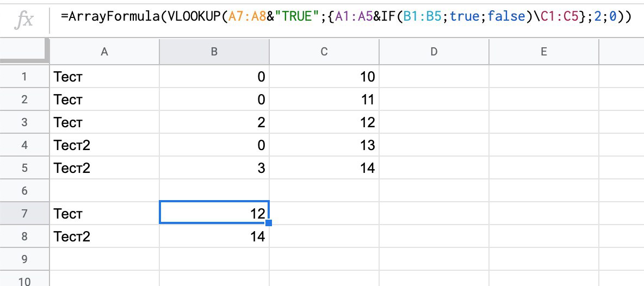
Task: Select row 9 header
Action: (x=24, y=259)
